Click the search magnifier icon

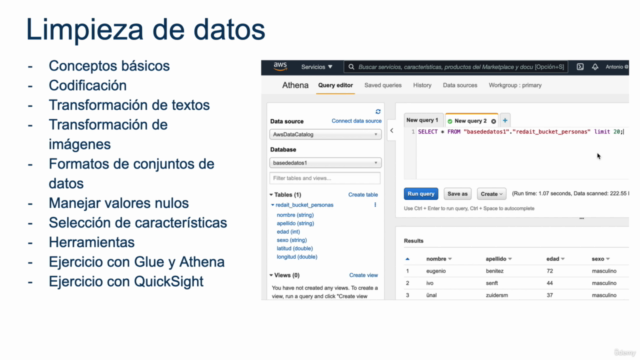(x=351, y=67)
